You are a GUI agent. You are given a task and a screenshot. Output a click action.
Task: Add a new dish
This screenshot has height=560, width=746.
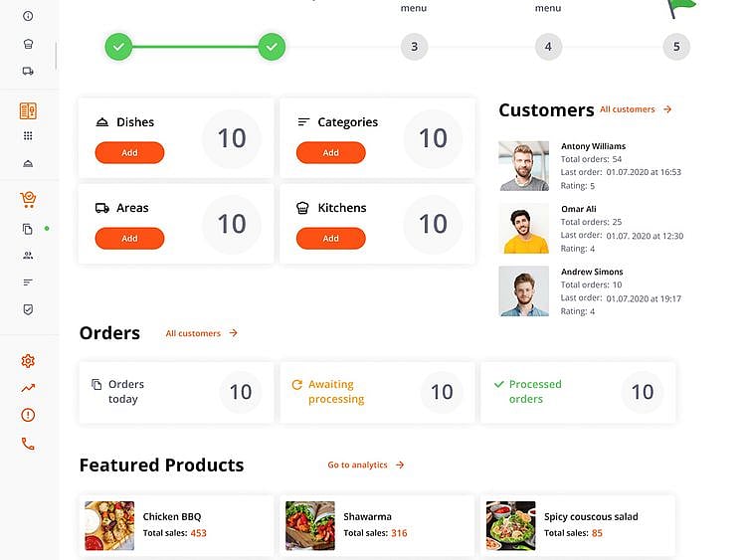[129, 153]
